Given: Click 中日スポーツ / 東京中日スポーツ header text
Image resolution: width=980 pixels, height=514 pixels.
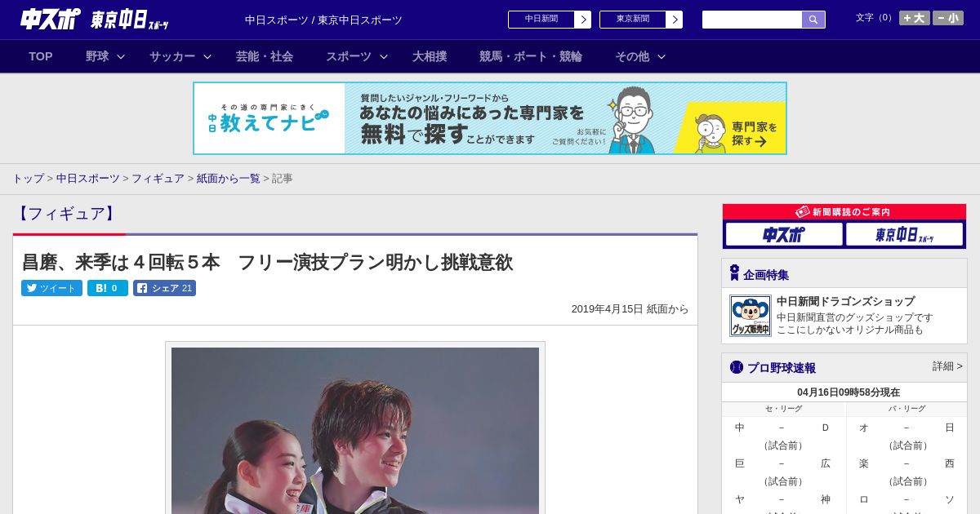Looking at the screenshot, I should [x=323, y=20].
